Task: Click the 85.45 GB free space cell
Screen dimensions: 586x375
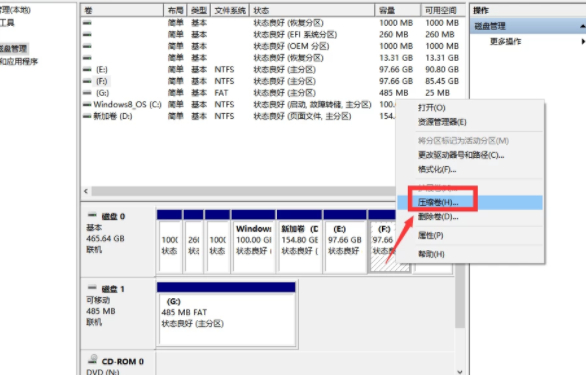Action: [442, 81]
